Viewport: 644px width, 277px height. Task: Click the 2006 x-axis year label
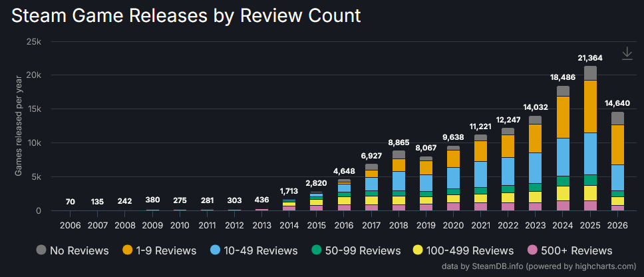pyautogui.click(x=71, y=225)
